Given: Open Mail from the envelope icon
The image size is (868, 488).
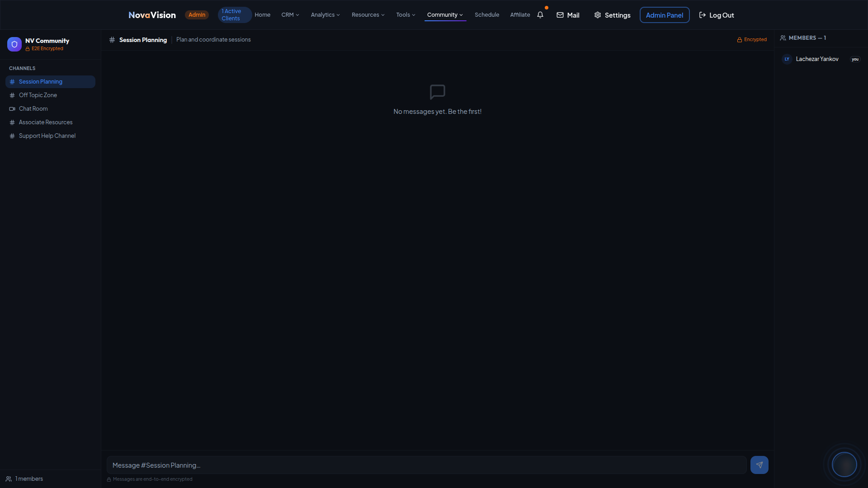Looking at the screenshot, I should pyautogui.click(x=568, y=15).
